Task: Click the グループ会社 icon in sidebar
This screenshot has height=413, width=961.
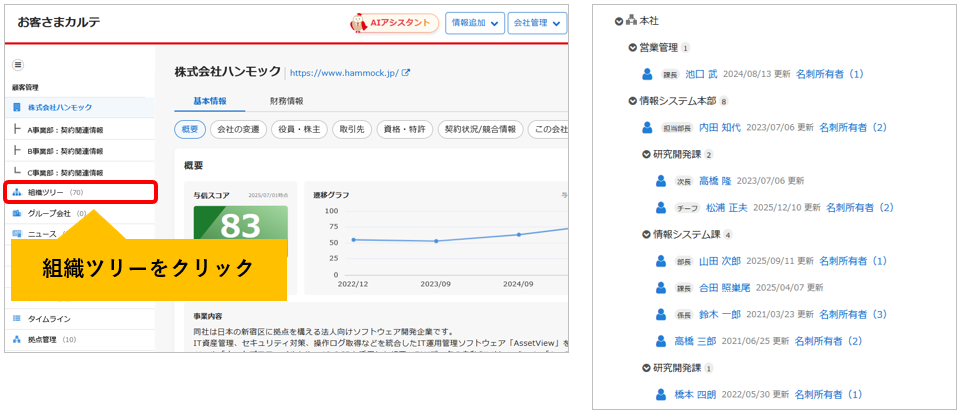Action: click(17, 213)
